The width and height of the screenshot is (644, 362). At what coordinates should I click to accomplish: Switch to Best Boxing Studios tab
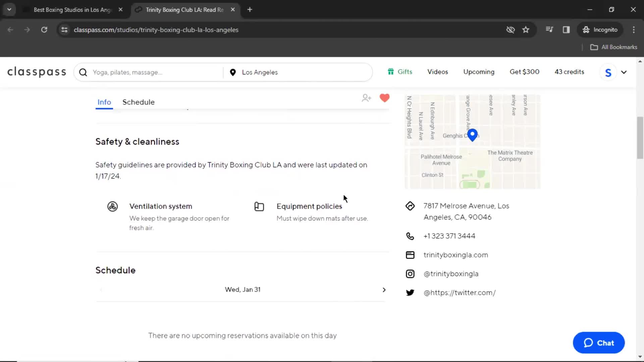click(x=72, y=10)
